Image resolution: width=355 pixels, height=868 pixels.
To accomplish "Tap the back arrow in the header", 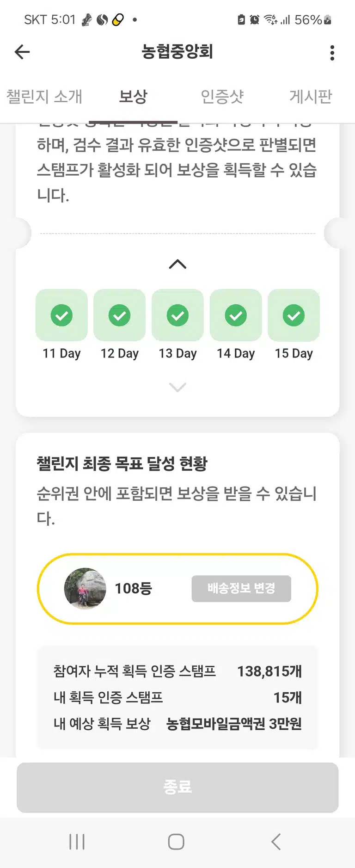I will (x=22, y=52).
